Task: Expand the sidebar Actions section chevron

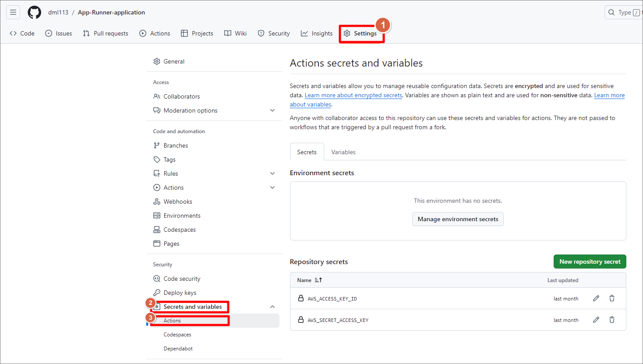Action: click(272, 187)
